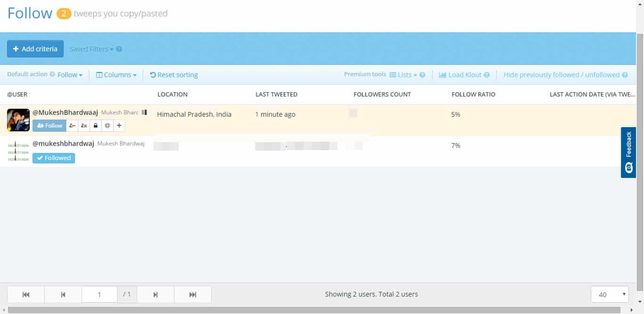Viewport: 644px width, 314px height.
Task: Expand the Default action Follow dropdown
Action: [70, 75]
